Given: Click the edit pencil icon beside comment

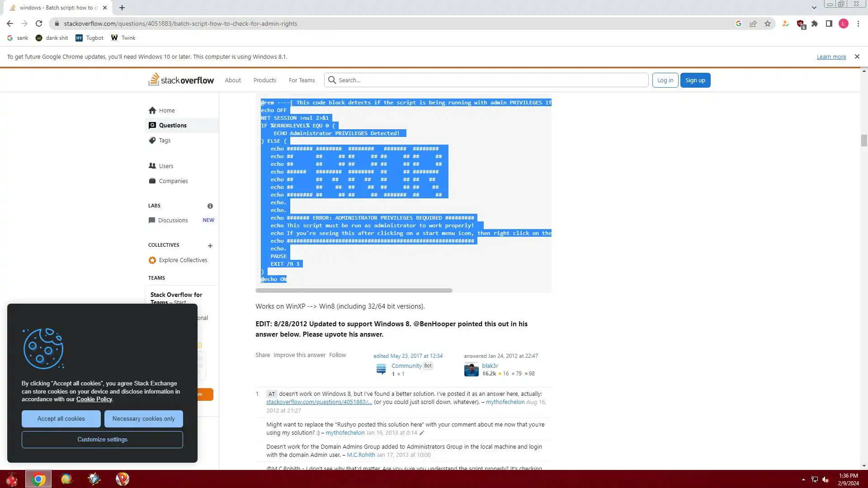Looking at the screenshot, I should 422,433.
